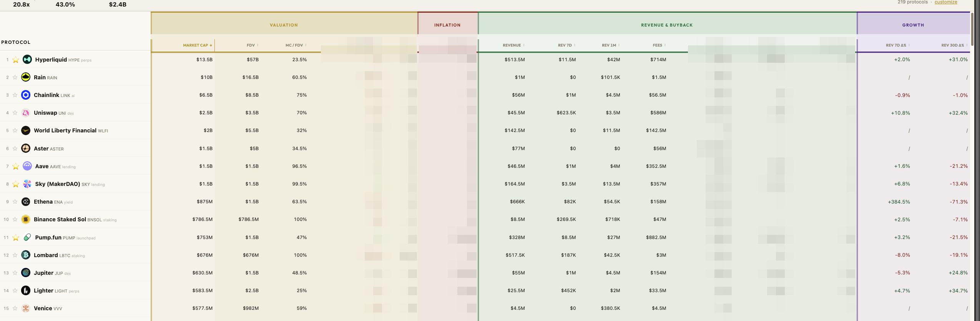The height and width of the screenshot is (321, 980).
Task: Click Uniswap's $586M fees cell
Action: click(658, 113)
